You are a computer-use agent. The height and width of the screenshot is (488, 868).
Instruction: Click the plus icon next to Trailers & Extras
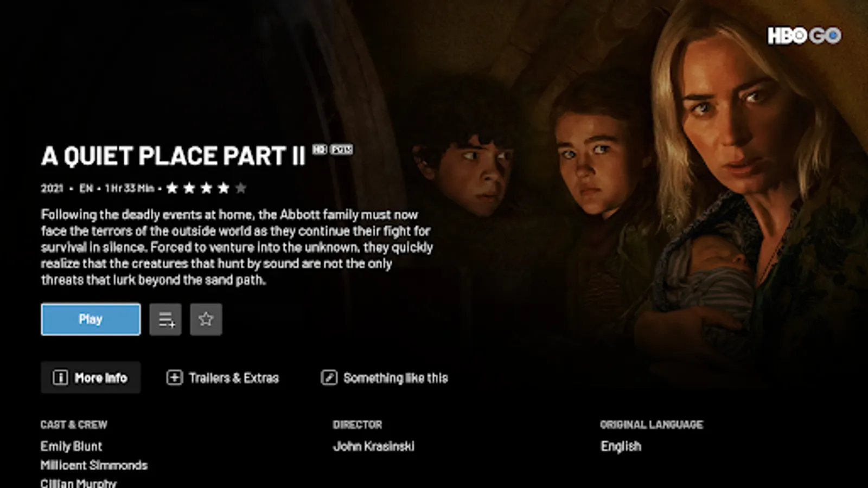(x=174, y=377)
